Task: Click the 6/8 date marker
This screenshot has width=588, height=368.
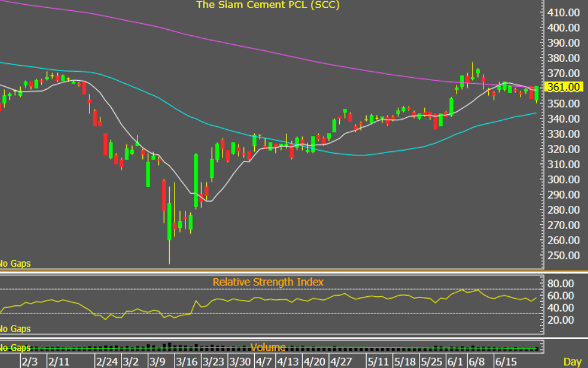Action: [x=477, y=362]
